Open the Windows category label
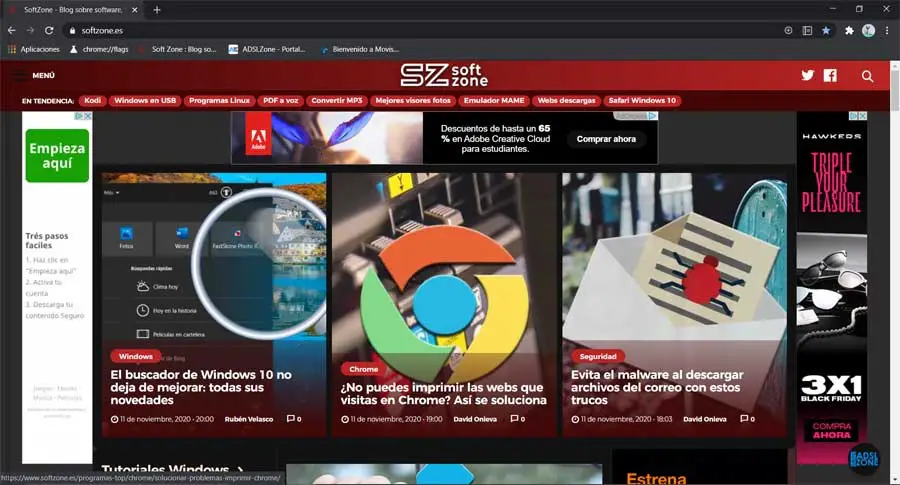This screenshot has height=485, width=900. (x=135, y=356)
